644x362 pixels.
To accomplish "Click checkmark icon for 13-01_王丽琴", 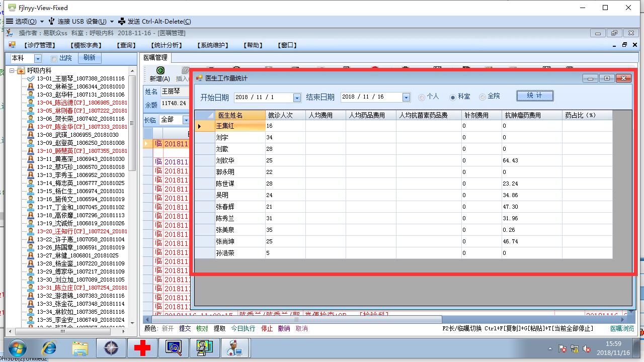I will click(x=31, y=78).
